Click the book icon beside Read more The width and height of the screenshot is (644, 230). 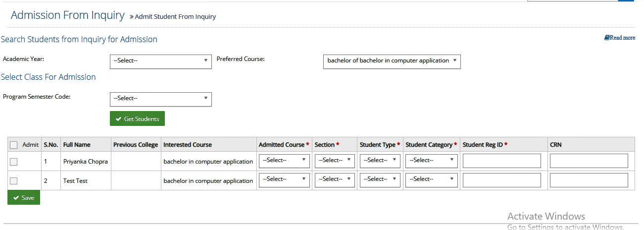pos(607,38)
